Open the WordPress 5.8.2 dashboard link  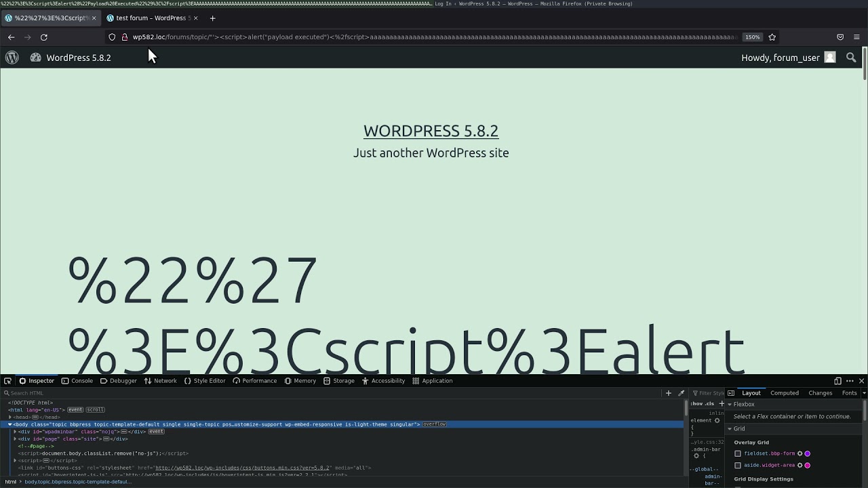tap(71, 58)
